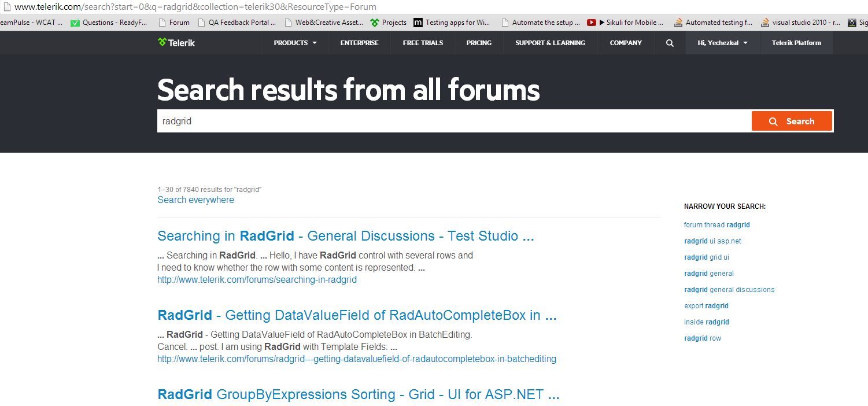
Task: Open the Automated testing f... Stack Overflow bookmark
Action: tap(713, 23)
